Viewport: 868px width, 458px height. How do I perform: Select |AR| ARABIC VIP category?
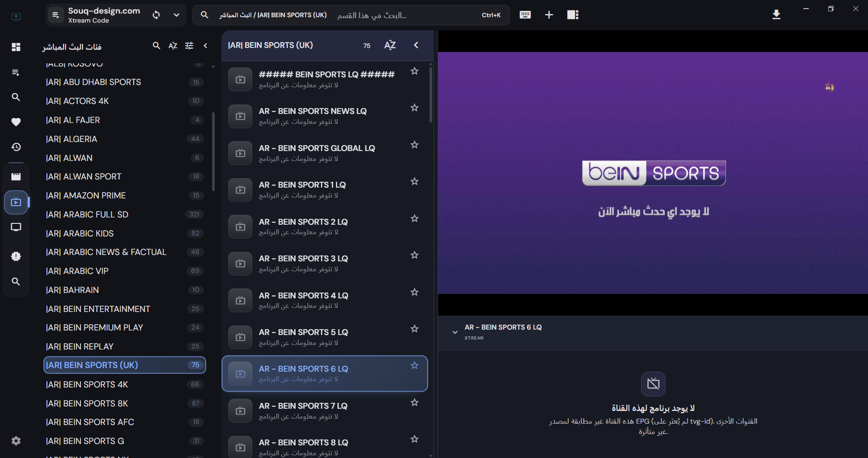[x=125, y=271]
